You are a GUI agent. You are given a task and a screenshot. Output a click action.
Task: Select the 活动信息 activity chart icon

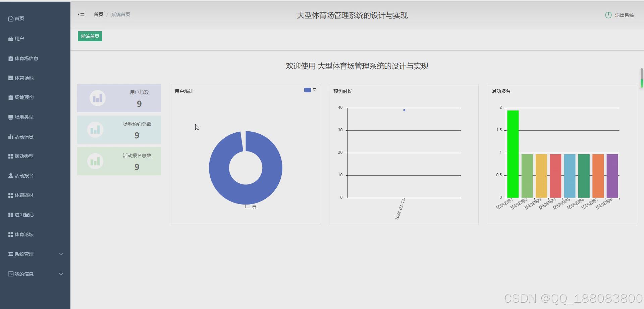pyautogui.click(x=10, y=136)
